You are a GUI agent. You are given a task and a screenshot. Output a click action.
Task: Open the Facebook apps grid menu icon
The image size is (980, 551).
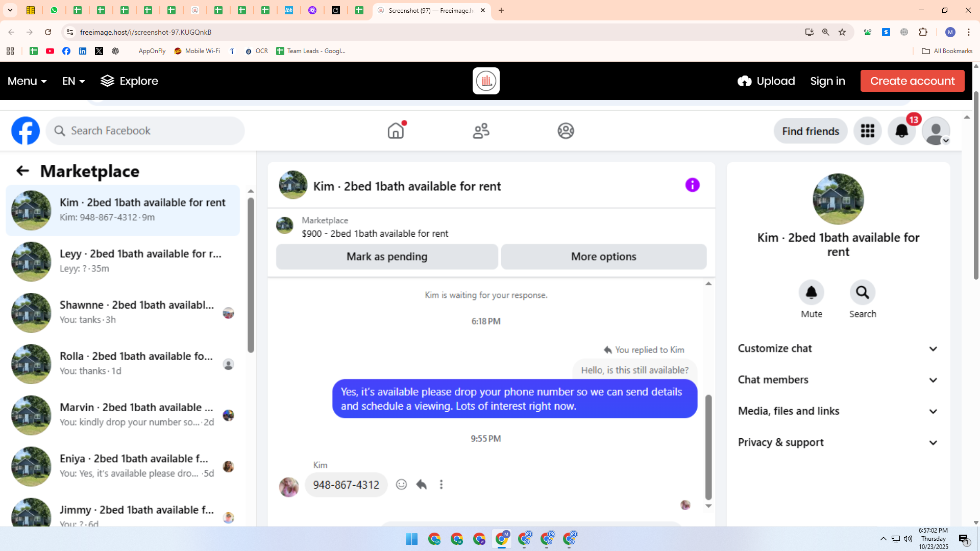tap(867, 131)
